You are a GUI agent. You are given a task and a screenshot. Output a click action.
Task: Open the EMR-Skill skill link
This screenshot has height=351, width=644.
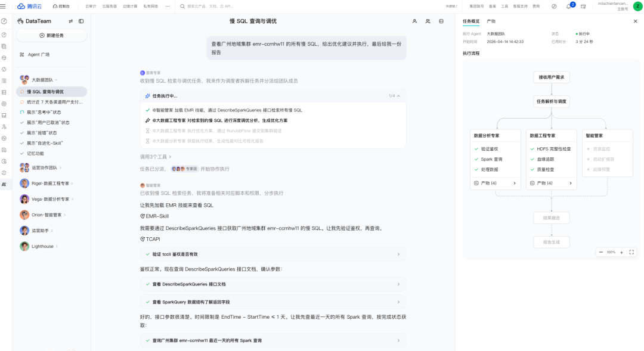(154, 216)
